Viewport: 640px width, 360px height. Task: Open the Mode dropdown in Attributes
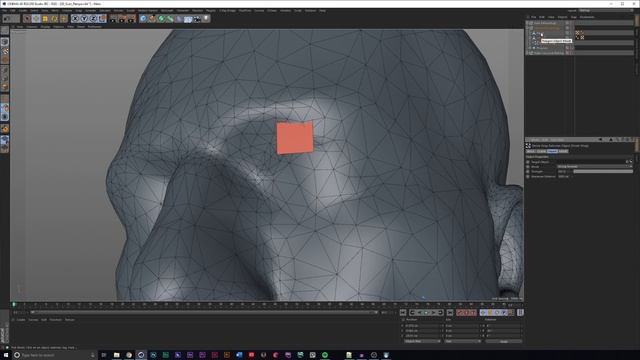pyautogui.click(x=594, y=167)
